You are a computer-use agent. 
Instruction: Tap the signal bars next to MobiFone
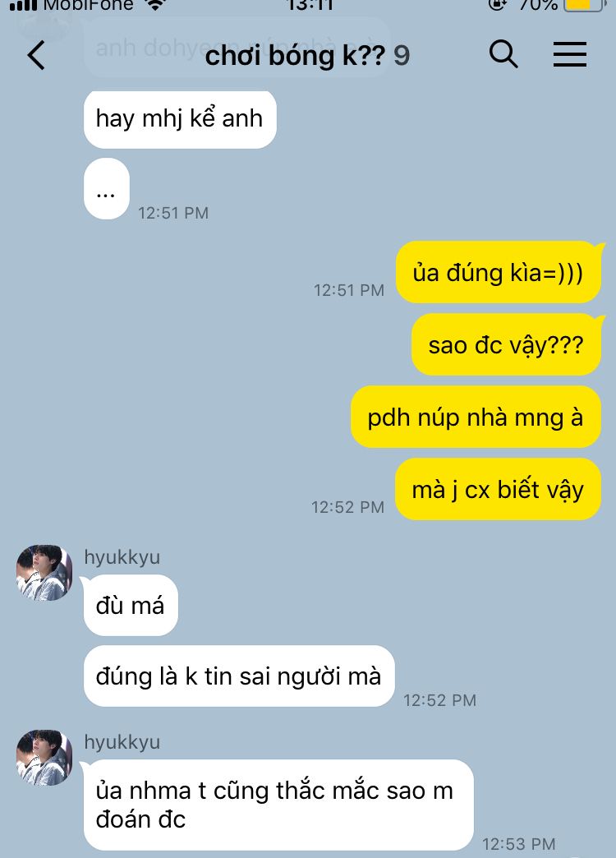click(23, 6)
